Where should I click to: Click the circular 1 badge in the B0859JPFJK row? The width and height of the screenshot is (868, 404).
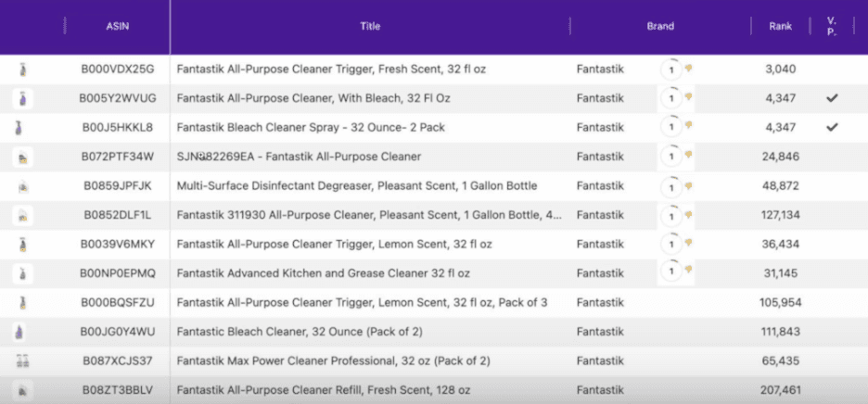tap(670, 186)
